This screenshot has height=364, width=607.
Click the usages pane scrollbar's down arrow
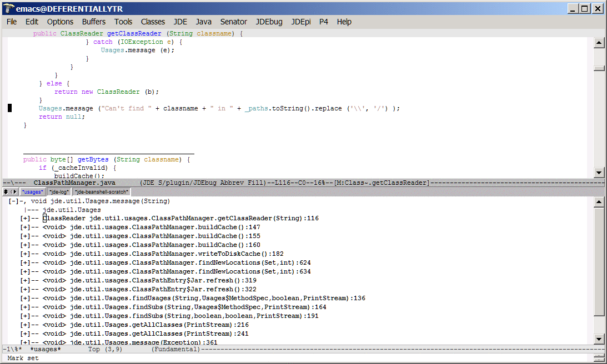tap(599, 338)
